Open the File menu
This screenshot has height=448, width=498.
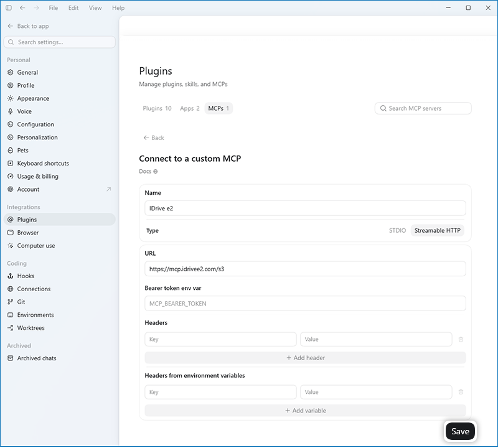54,8
